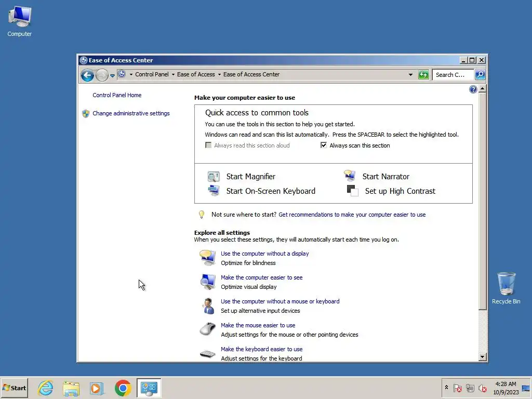
Task: Click the network tray icon
Action: [470, 388]
